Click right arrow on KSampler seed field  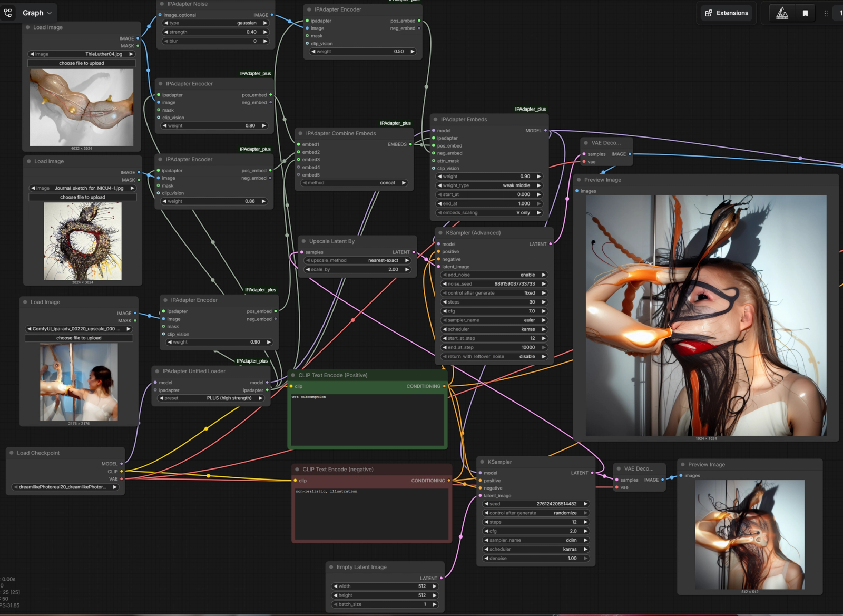point(585,504)
